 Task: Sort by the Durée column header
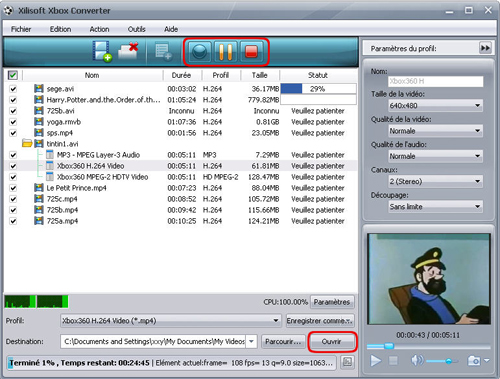tap(181, 75)
